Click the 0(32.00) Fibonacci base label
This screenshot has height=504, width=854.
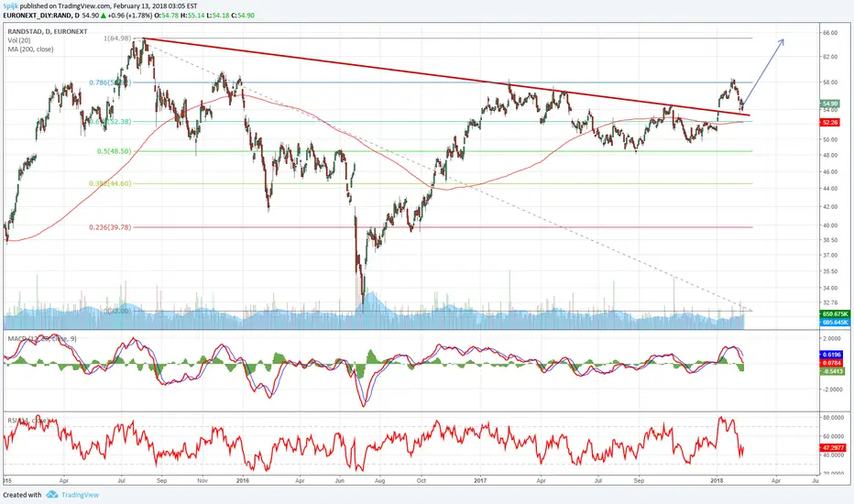click(x=118, y=312)
